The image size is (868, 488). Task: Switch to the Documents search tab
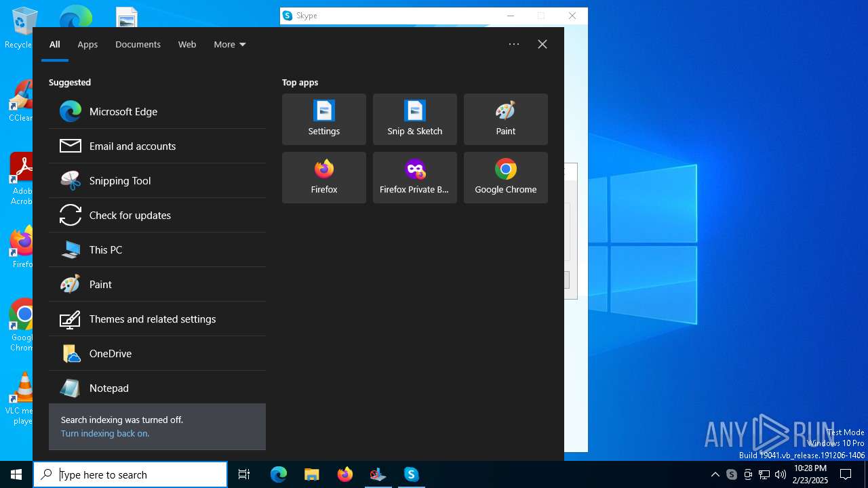[x=138, y=45]
